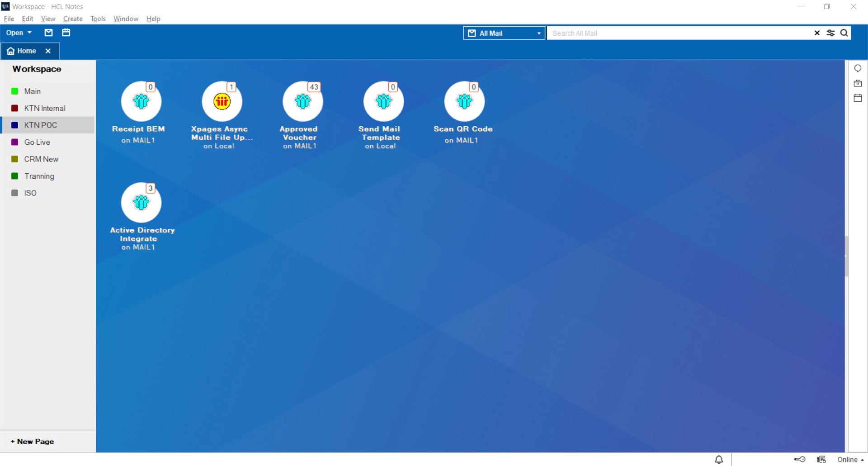Open Calendar via toolbar calendar icon

click(66, 33)
